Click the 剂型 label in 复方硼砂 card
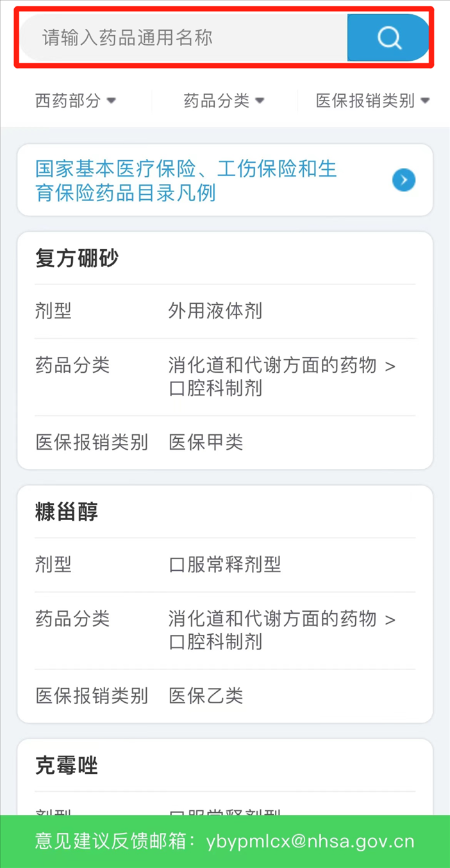 (53, 312)
